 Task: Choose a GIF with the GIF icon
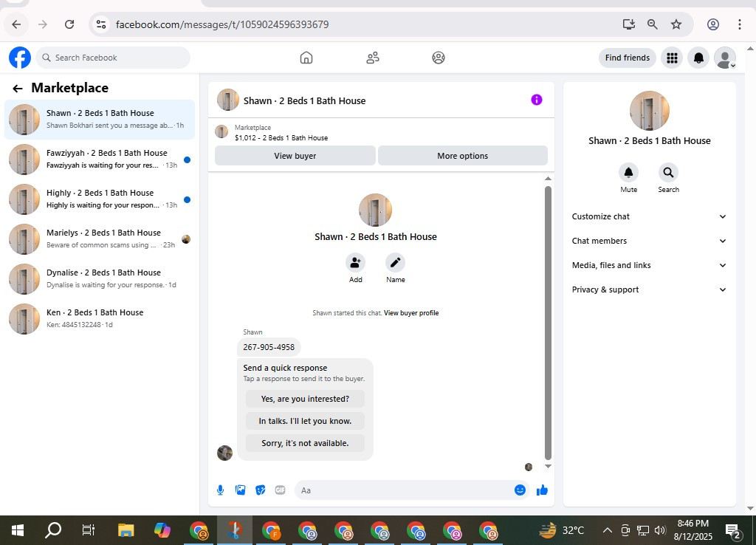pos(280,490)
